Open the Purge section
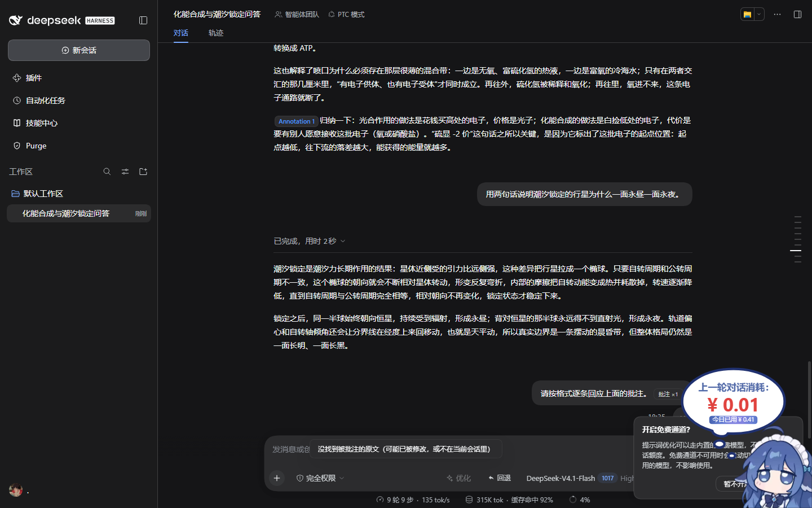812x508 pixels. [x=79, y=146]
